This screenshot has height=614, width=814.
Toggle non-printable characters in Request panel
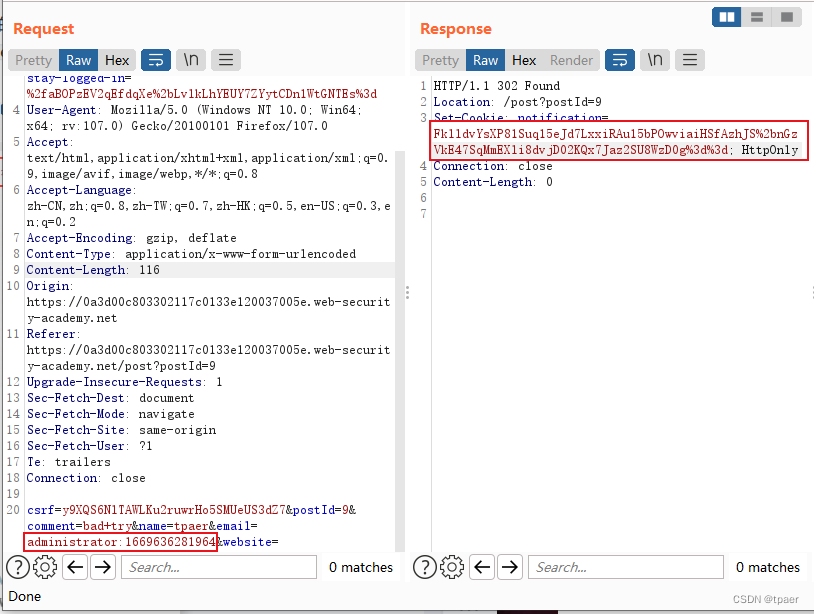point(191,60)
